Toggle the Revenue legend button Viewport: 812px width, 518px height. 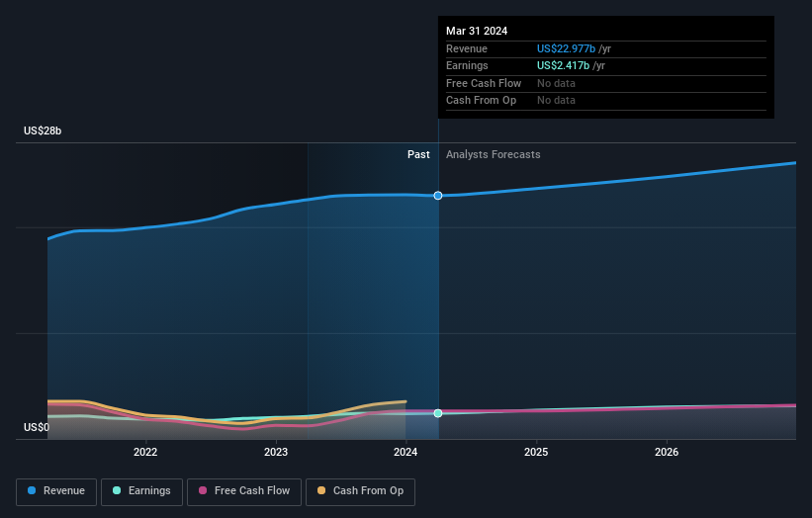[x=56, y=491]
